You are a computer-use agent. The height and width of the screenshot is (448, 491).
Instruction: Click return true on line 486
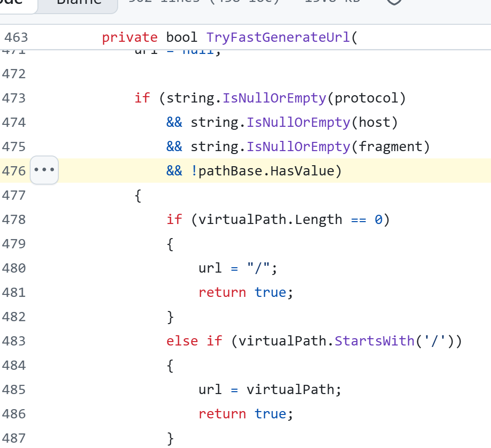tap(243, 414)
